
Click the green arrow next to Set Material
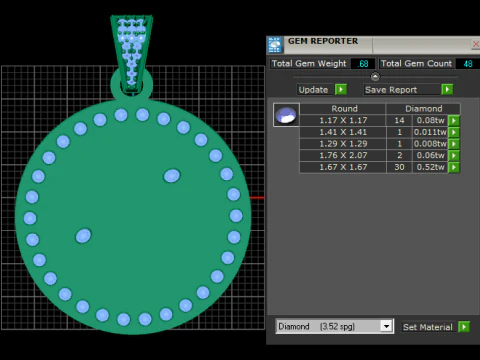464,327
